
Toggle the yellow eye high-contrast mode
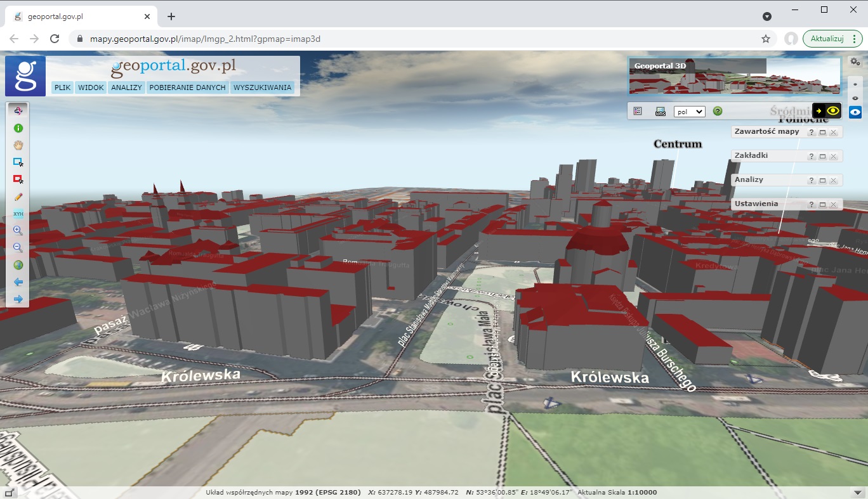(833, 111)
